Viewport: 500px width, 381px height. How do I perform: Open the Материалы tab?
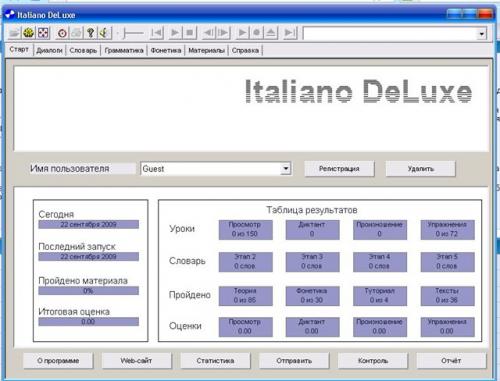[206, 50]
